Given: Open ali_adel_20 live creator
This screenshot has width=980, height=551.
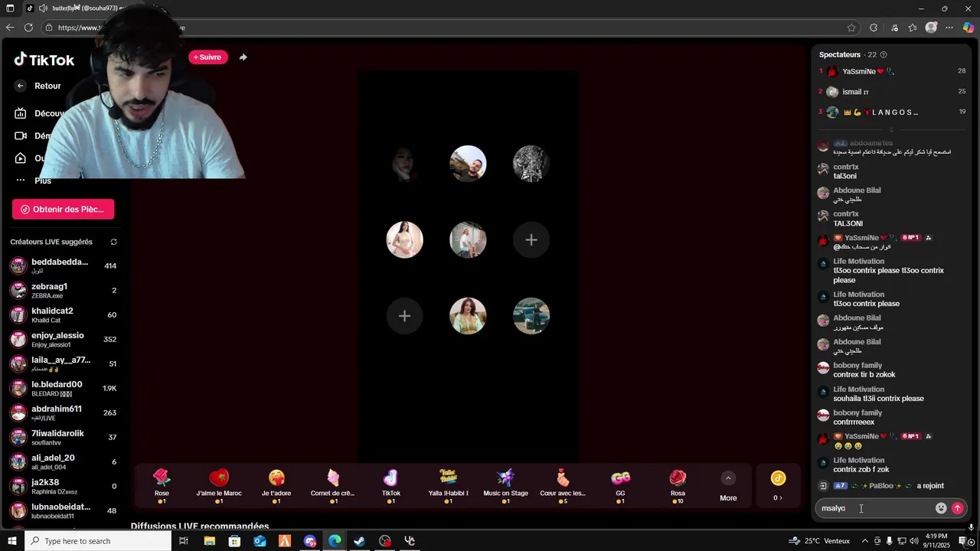Looking at the screenshot, I should (x=64, y=461).
